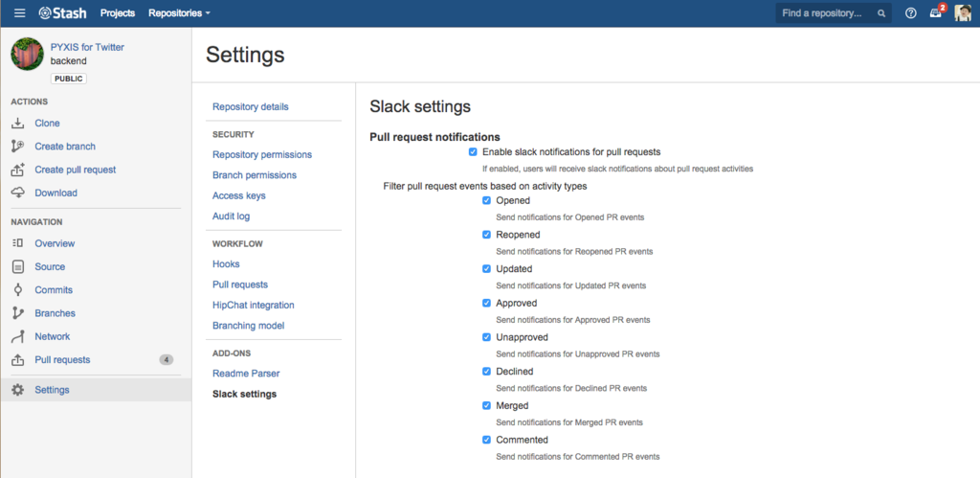Toggle the Approved events checkbox
The image size is (980, 478).
tap(487, 303)
